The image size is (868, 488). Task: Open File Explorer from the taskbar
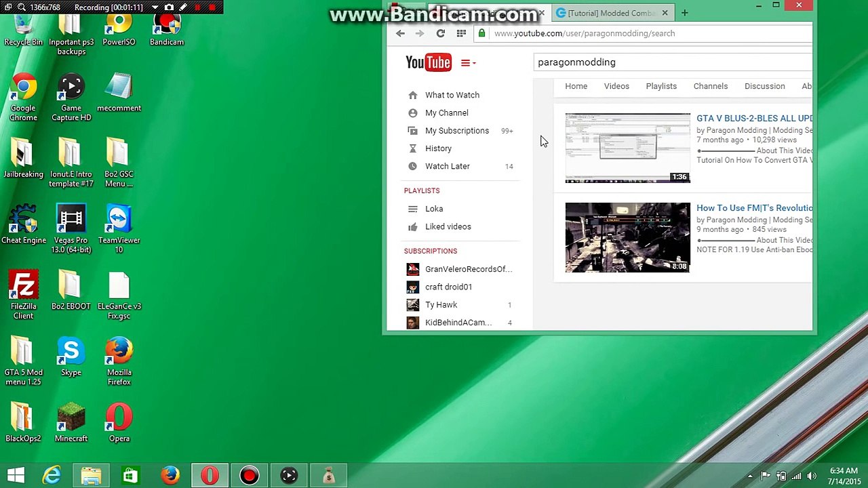(x=92, y=476)
